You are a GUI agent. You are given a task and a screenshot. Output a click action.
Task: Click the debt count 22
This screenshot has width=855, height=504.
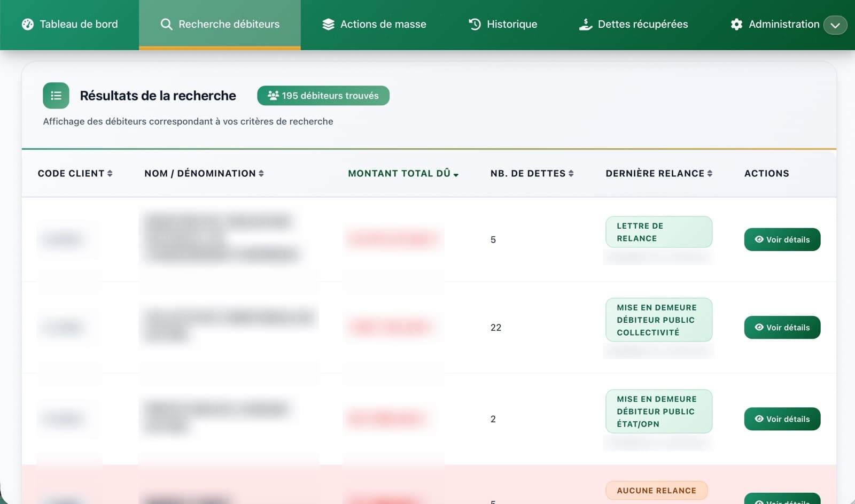tap(496, 328)
